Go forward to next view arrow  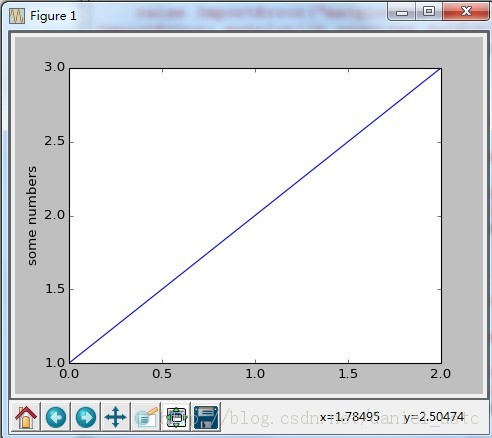click(86, 417)
